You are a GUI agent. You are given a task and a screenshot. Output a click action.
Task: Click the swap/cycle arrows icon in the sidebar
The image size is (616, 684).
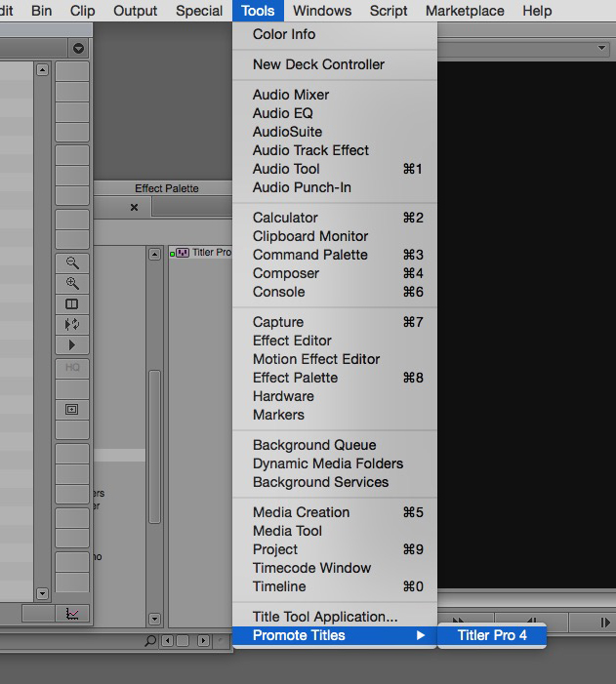click(72, 324)
